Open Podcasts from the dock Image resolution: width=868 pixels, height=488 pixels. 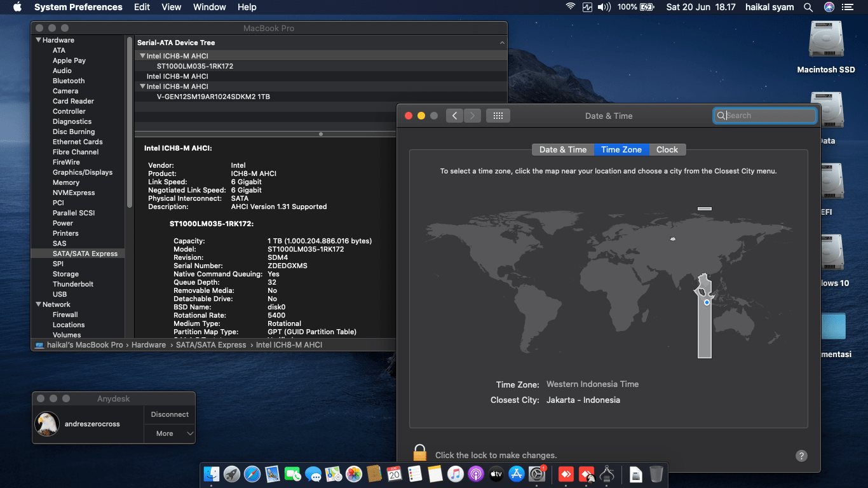click(476, 474)
